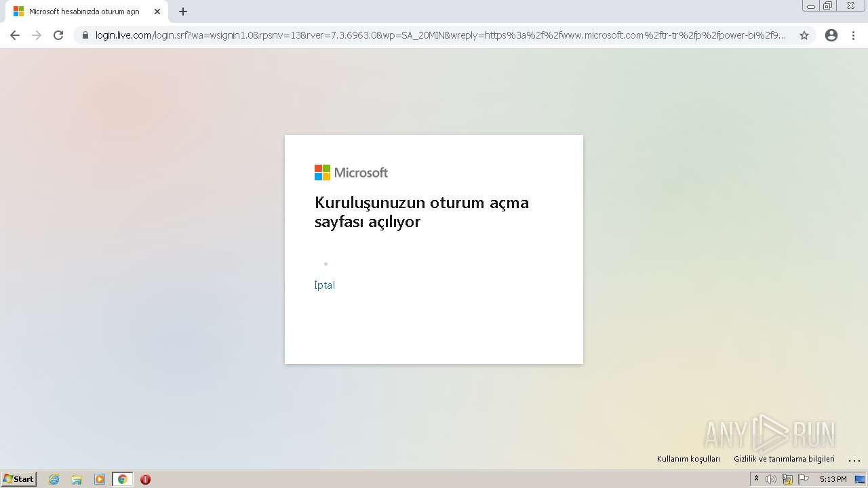This screenshot has width=868, height=488.
Task: Click Show desktop button in tray
Action: point(860,479)
